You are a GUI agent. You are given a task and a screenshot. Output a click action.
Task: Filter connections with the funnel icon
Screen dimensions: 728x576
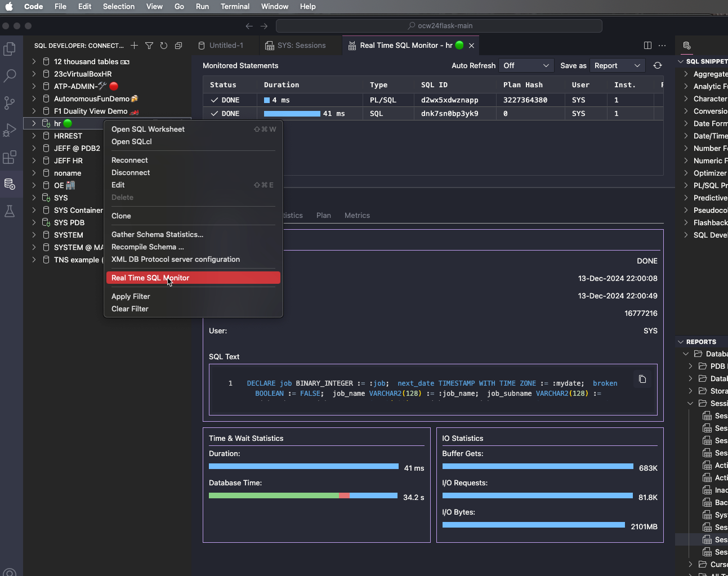(149, 46)
